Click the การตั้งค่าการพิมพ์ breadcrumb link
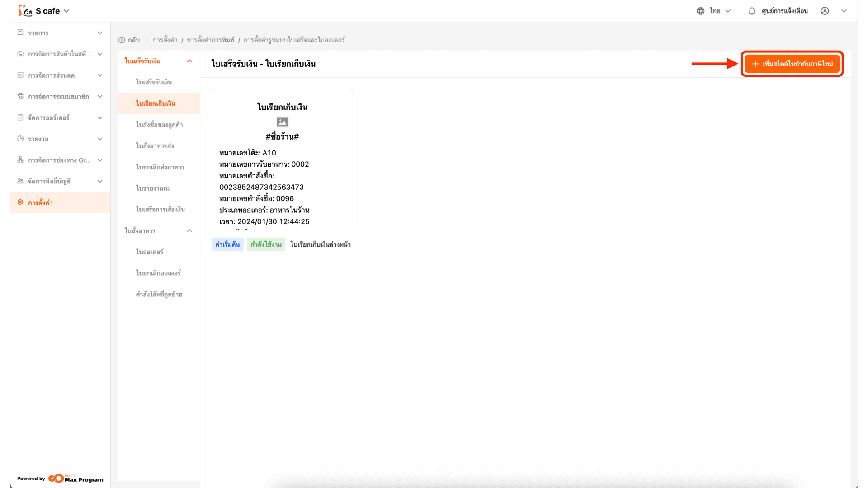This screenshot has height=488, width=868. 211,40
